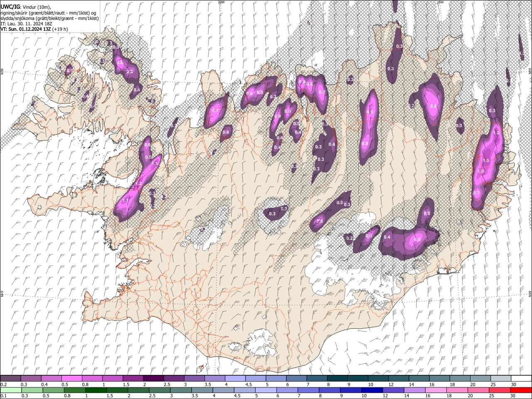The height and width of the screenshot is (399, 532).
Task: Pick top legend dark teal swatch 8–9
Action: coord(337,379)
